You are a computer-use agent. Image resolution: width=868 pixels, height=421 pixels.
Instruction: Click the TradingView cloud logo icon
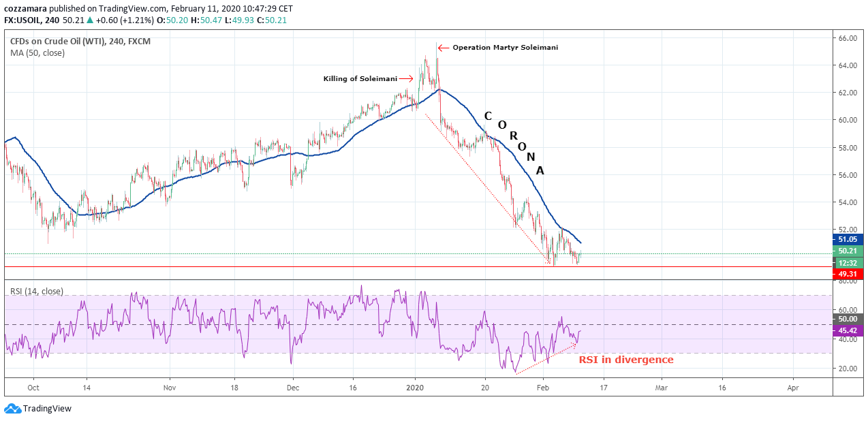point(12,409)
